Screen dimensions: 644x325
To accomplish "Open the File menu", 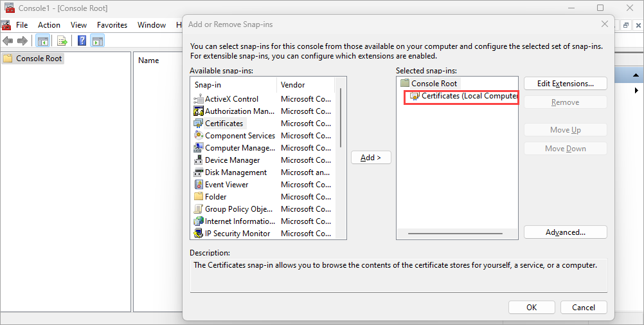I will click(22, 25).
